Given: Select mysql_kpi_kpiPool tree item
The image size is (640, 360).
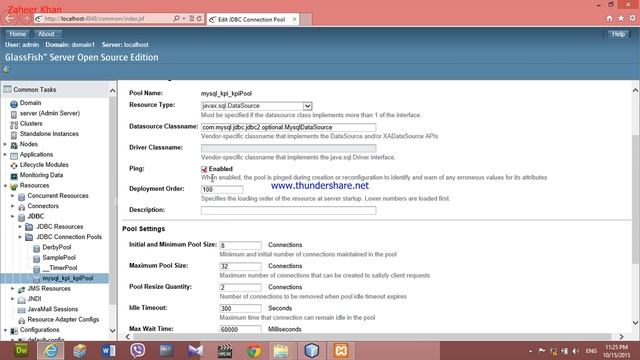Looking at the screenshot, I should [68, 278].
